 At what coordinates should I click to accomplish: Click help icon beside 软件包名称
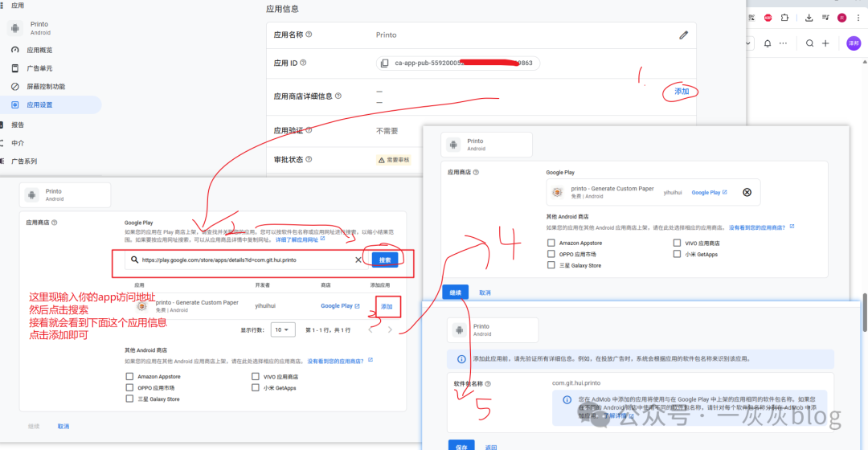click(488, 383)
